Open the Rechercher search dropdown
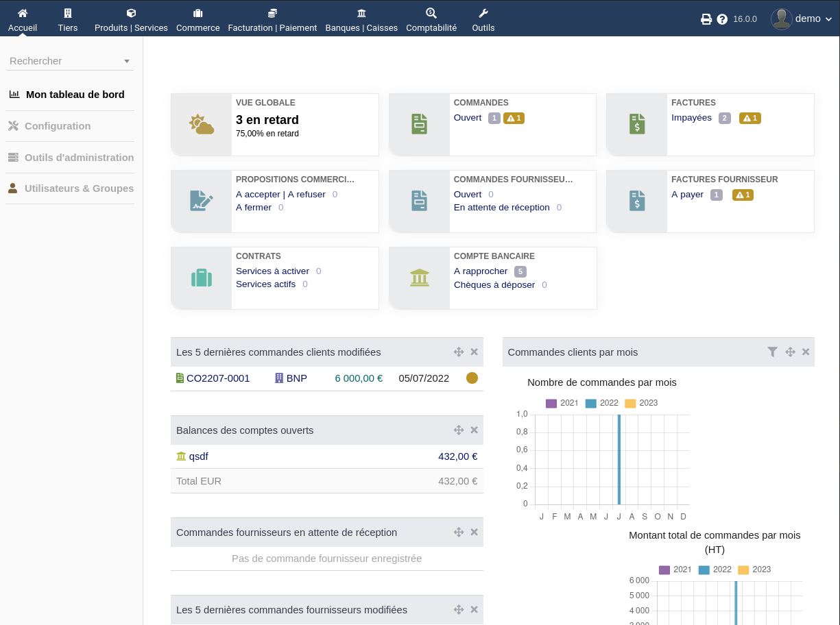This screenshot has width=840, height=625. point(70,61)
